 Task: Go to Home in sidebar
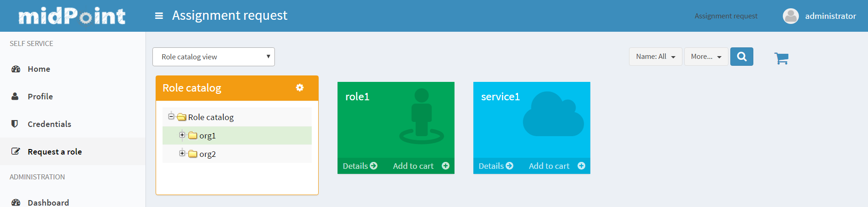click(x=39, y=69)
